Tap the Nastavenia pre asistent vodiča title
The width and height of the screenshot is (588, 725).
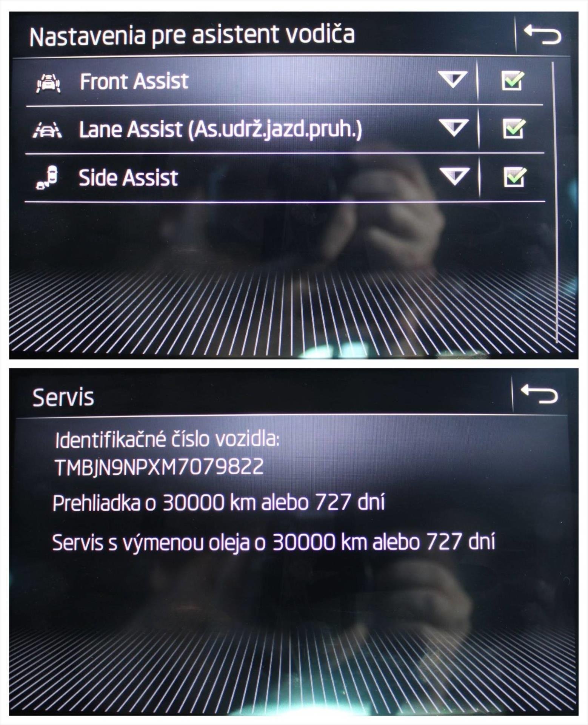point(192,36)
